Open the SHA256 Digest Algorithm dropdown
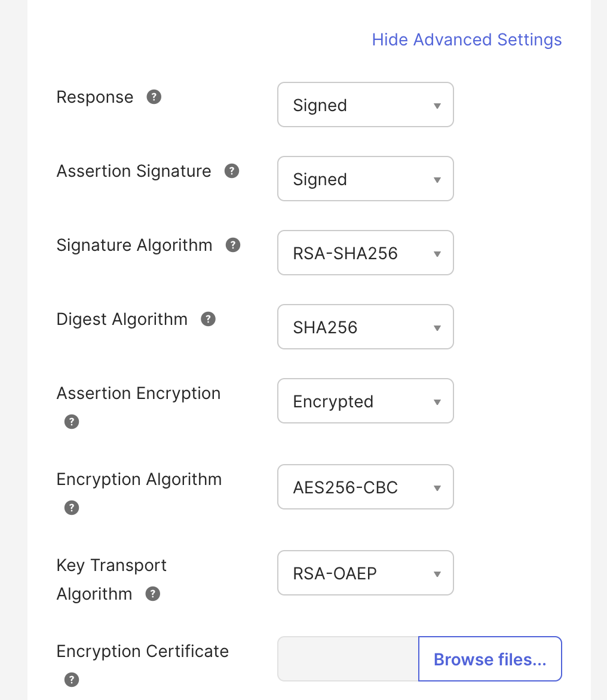Viewport: 607px width, 700px height. tap(365, 327)
